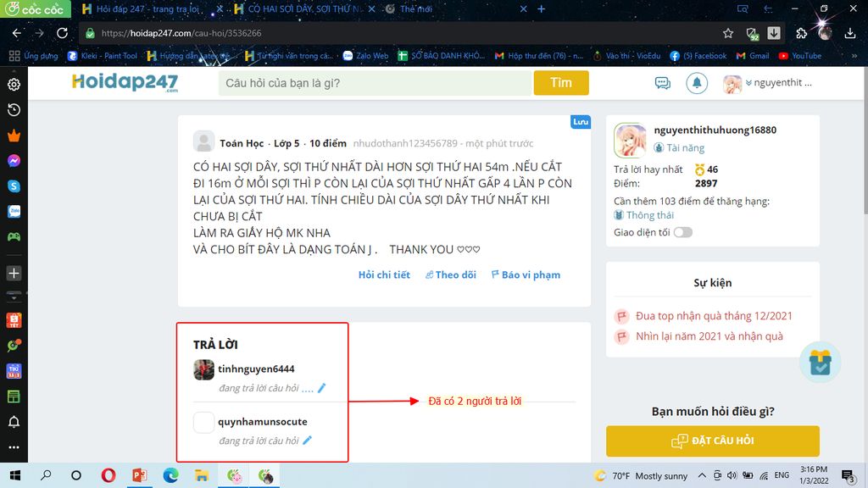Click the Hoidap247 logo
Screen dimensions: 868x488
(x=125, y=82)
